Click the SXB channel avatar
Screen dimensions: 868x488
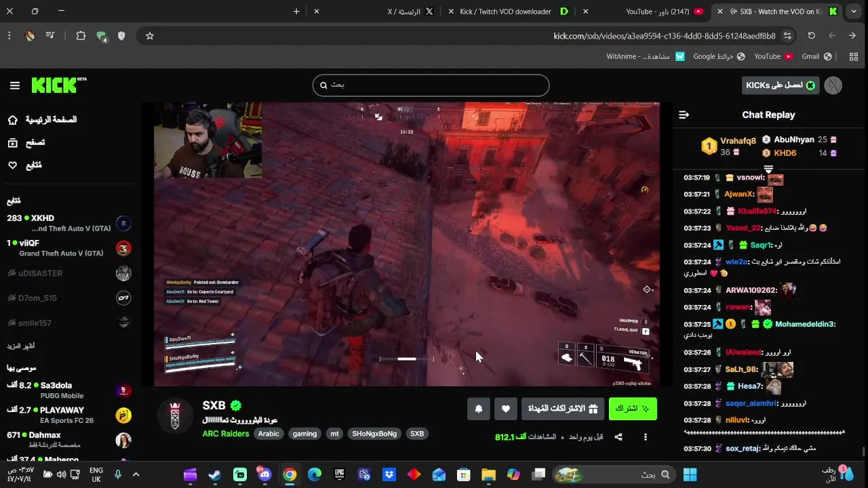175,415
